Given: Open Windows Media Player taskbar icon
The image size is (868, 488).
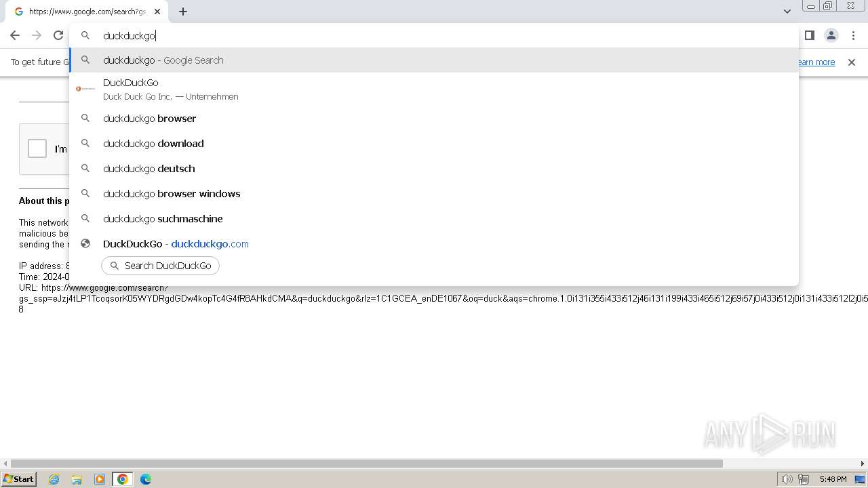Looking at the screenshot, I should (100, 479).
